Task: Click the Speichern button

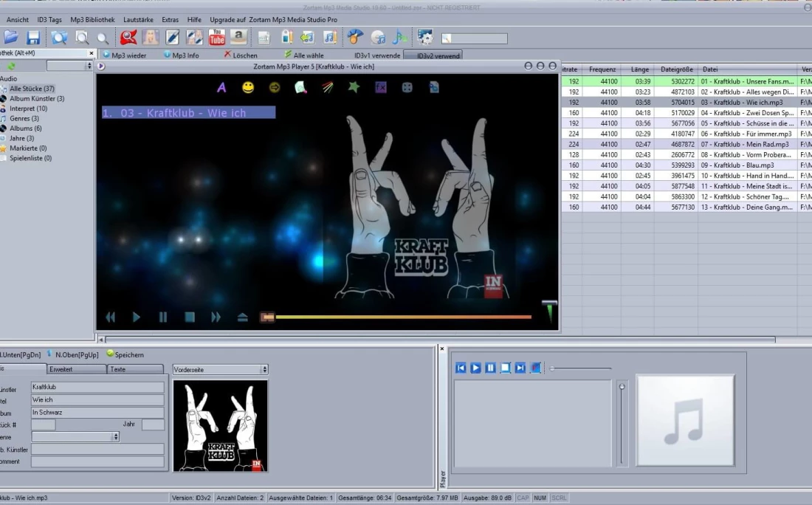Action: click(125, 354)
